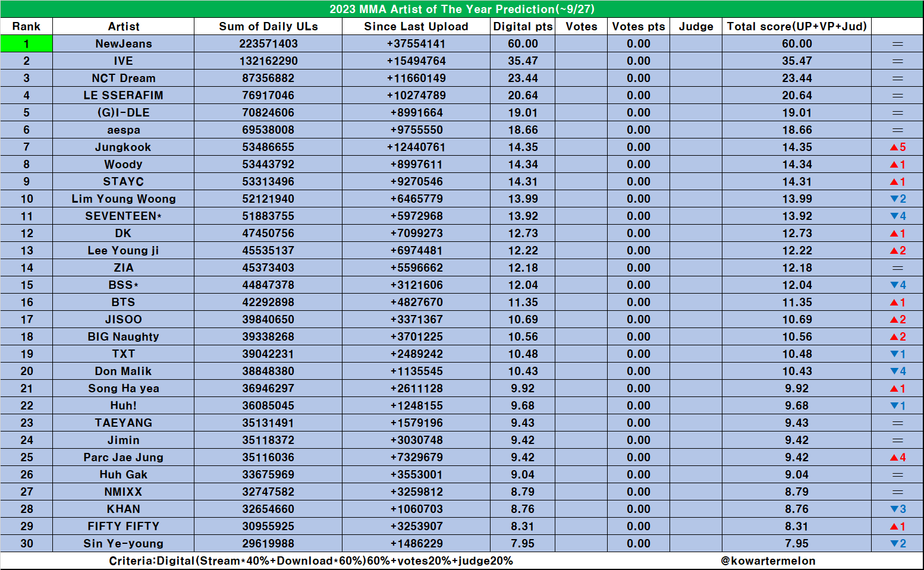This screenshot has height=570, width=924.
Task: Click the aespa artist cell
Action: coord(123,130)
